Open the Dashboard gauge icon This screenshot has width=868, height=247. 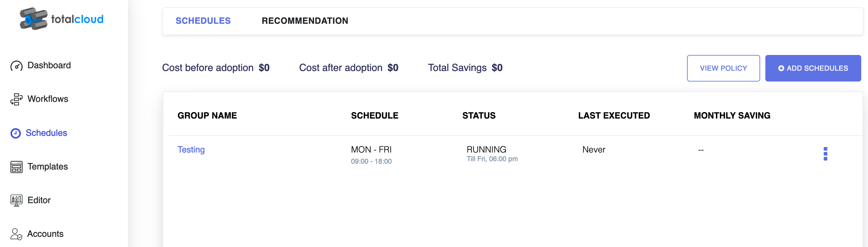coord(16,66)
